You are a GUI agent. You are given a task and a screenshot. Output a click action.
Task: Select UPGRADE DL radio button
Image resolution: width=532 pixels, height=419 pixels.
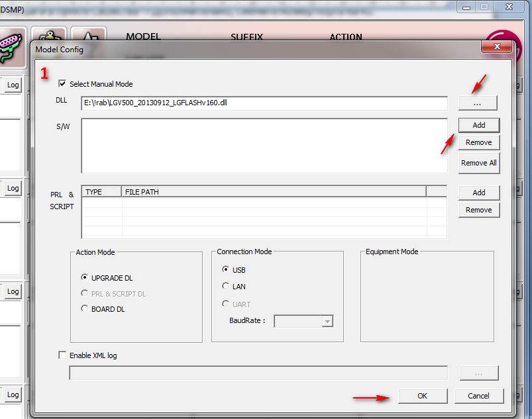click(x=84, y=277)
